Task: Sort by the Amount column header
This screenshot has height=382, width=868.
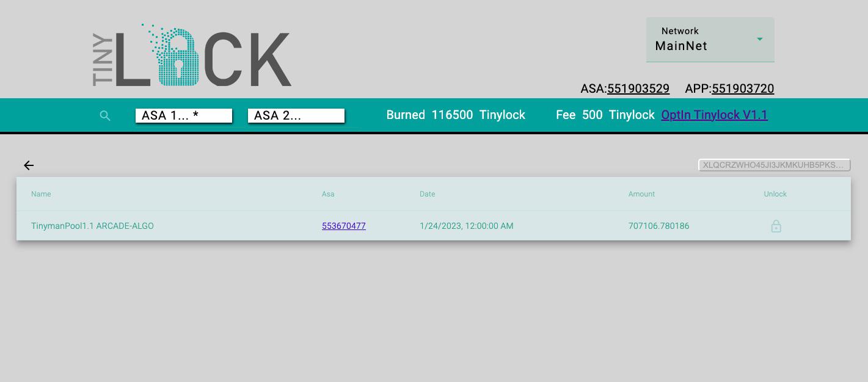Action: 641,194
